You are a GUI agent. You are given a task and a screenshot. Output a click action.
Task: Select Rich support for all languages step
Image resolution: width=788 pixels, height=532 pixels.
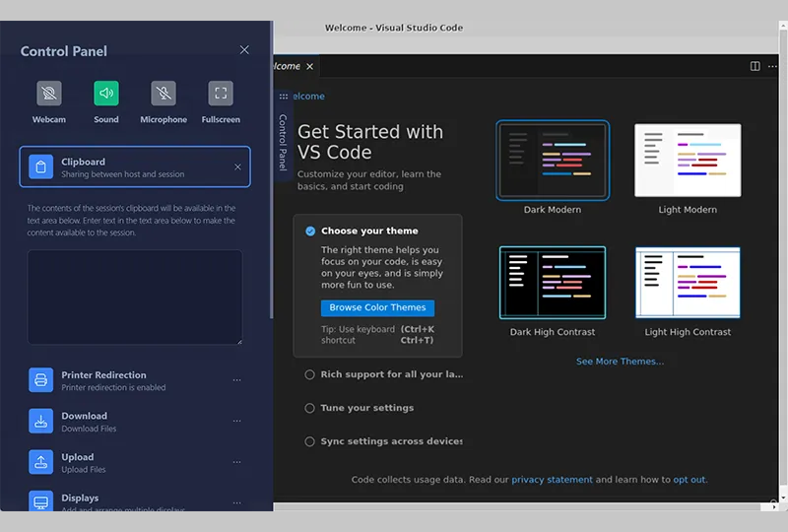[x=384, y=374]
